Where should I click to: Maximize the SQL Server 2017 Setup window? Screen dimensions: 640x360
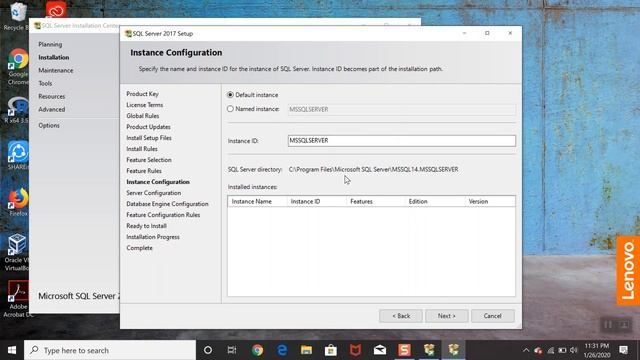click(487, 33)
